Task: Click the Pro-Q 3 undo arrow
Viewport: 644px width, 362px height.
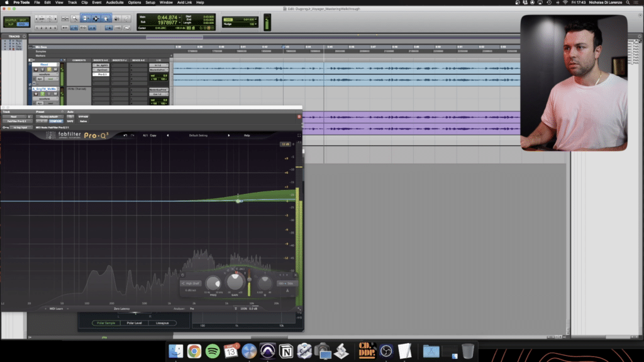Action: click(x=125, y=135)
